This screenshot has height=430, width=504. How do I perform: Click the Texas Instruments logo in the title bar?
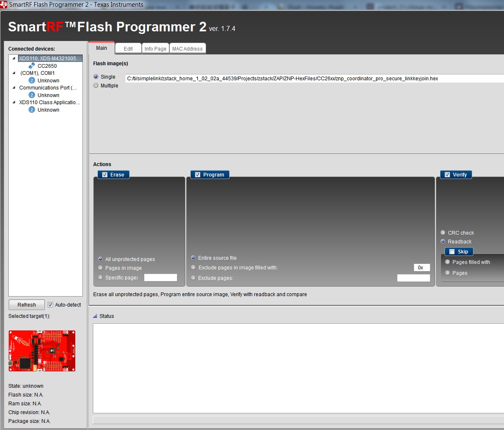[4, 5]
